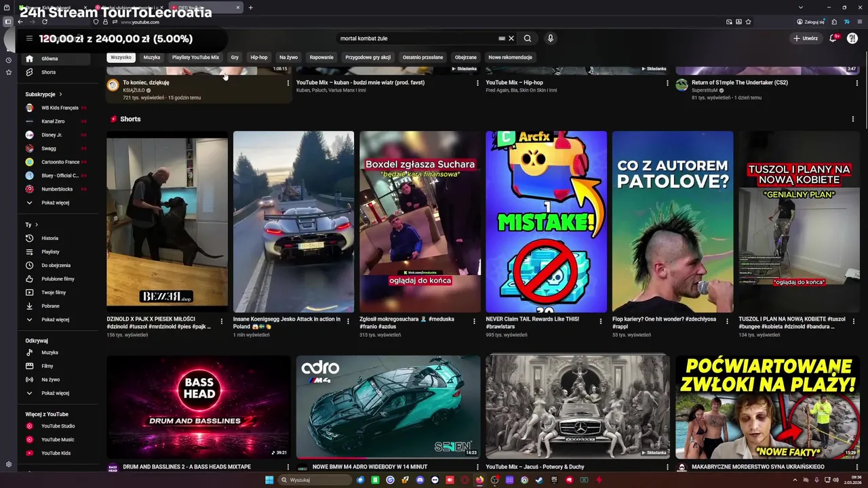Open Polubione filmy liked videos

click(x=57, y=279)
